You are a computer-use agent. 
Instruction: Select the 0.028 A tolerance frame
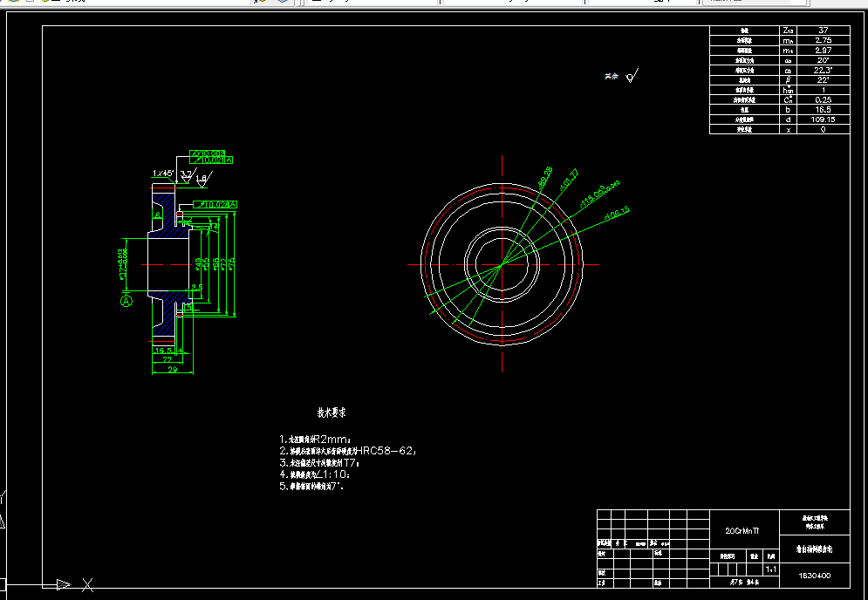[215, 205]
